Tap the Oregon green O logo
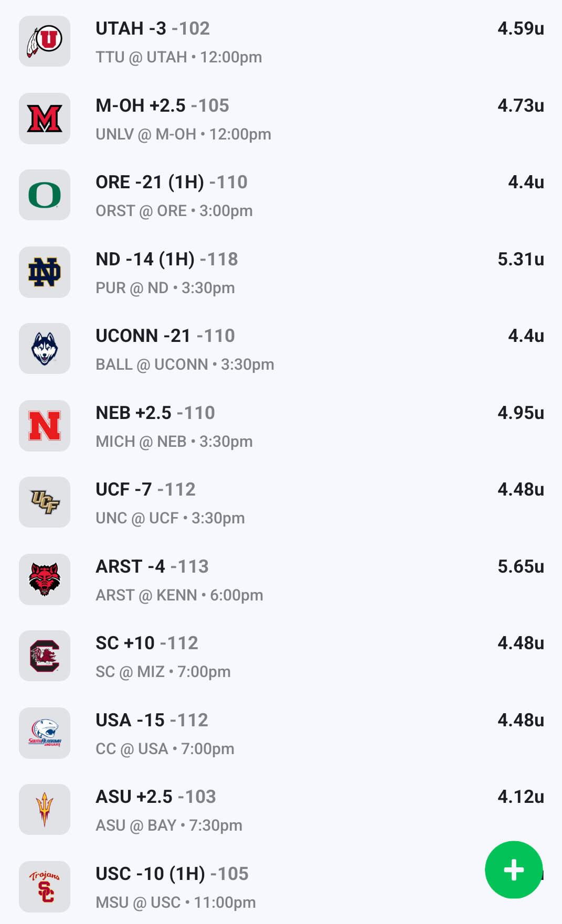The width and height of the screenshot is (562, 924). [x=45, y=195]
